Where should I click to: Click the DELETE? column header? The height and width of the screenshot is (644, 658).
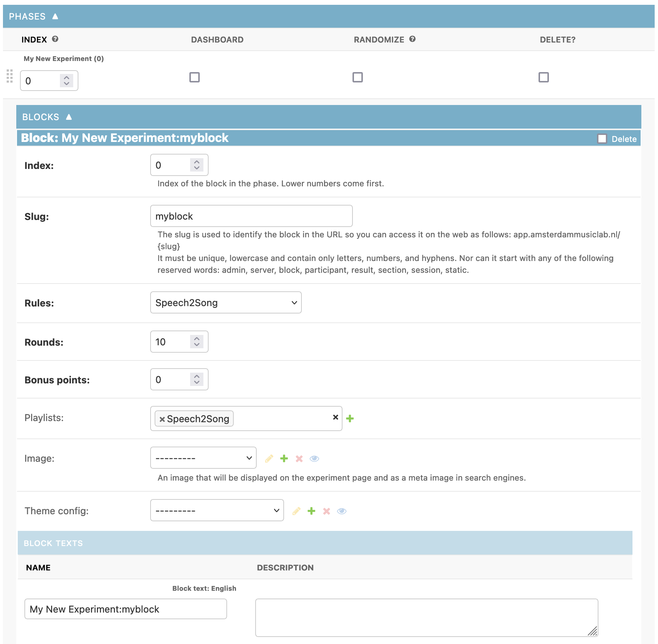(x=558, y=40)
